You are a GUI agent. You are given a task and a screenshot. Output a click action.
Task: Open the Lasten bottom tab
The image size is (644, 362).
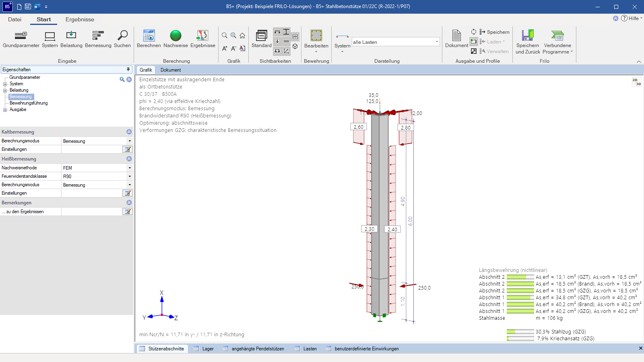[305, 349]
